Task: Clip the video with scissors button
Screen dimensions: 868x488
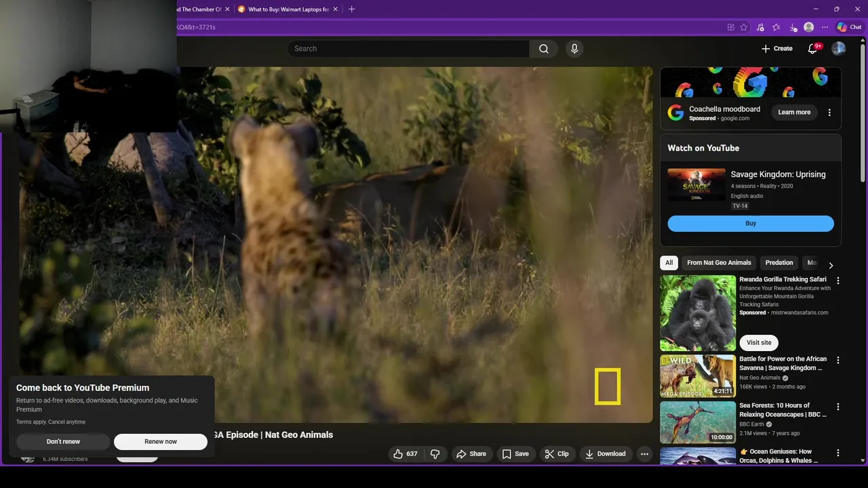Action: click(x=557, y=454)
